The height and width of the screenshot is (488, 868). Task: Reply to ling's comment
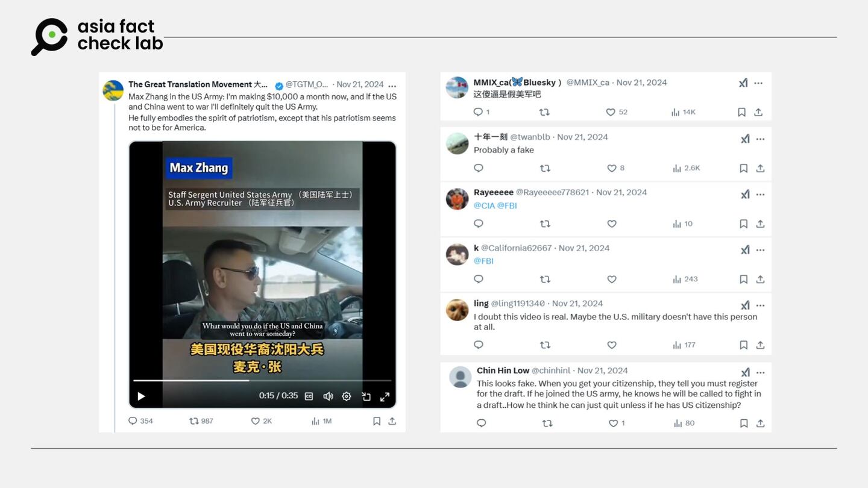(478, 345)
